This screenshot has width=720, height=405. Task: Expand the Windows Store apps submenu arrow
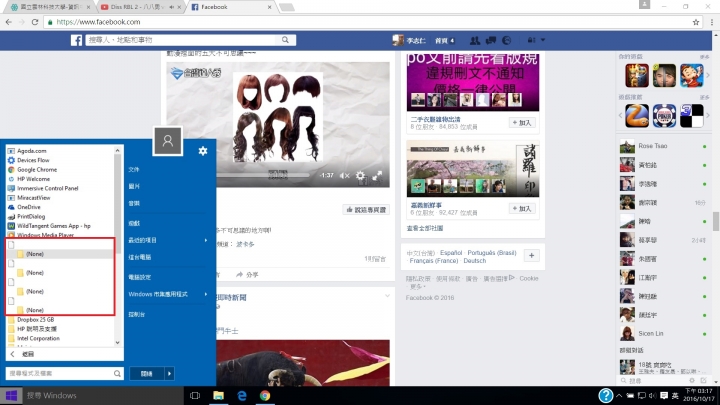pyautogui.click(x=206, y=294)
